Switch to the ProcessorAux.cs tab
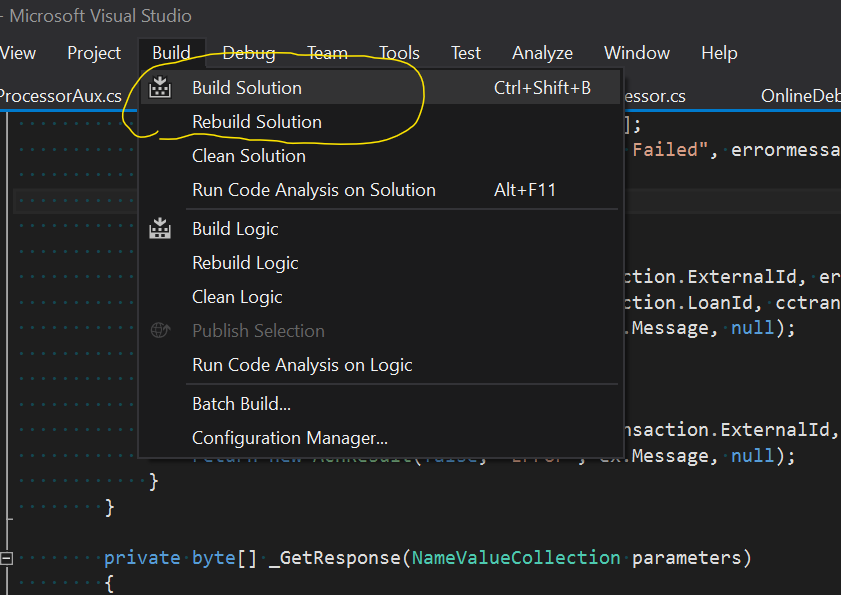The image size is (841, 595). tap(60, 96)
